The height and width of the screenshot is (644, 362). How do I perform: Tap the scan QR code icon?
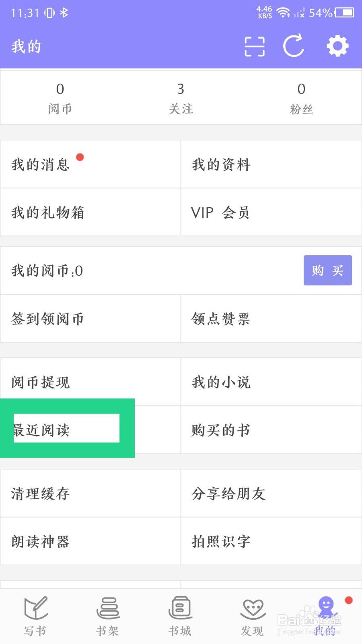pos(255,46)
